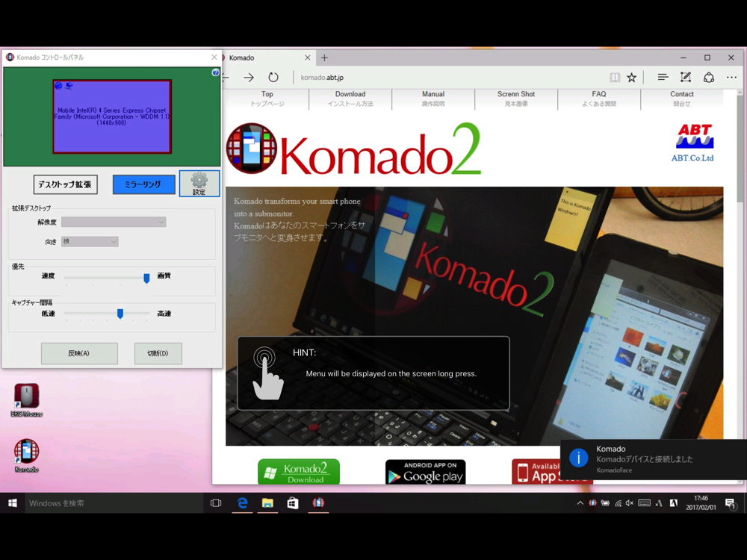Show hidden tray icons chevron
Viewport: 747px width, 560px height.
click(x=580, y=503)
